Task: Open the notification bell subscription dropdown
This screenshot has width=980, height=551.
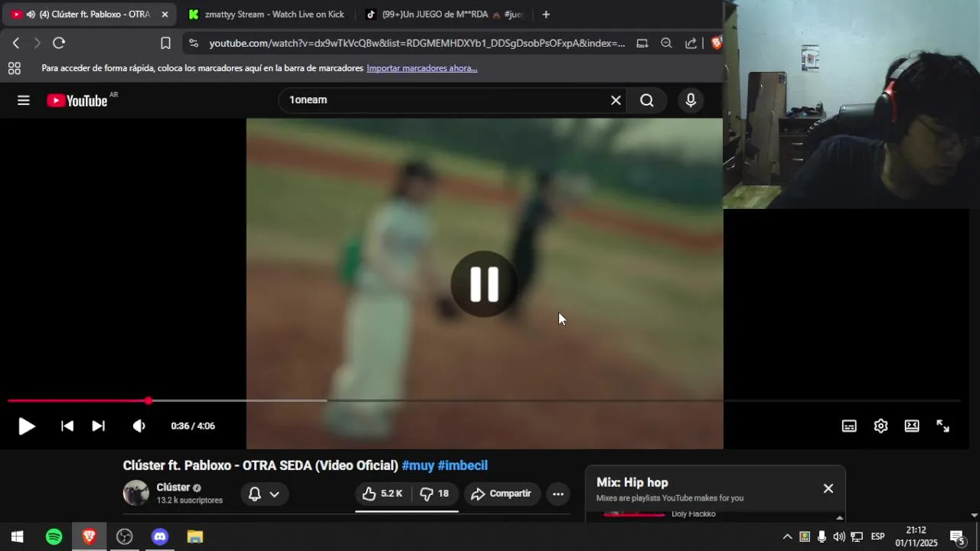Action: (265, 494)
